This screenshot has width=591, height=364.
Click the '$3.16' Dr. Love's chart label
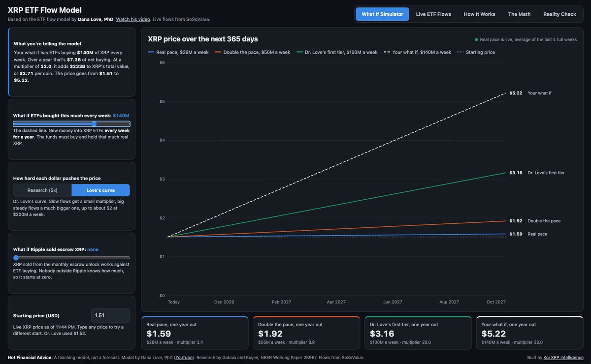pyautogui.click(x=516, y=173)
